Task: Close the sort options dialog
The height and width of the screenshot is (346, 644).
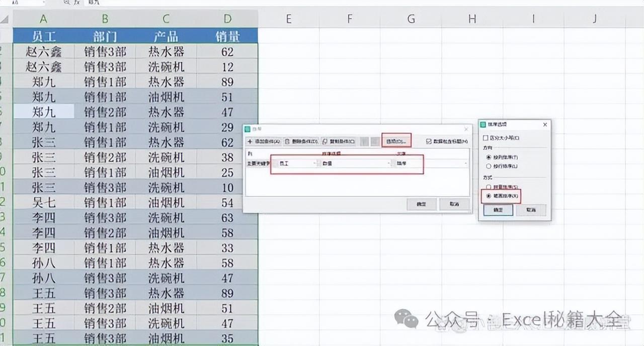Action: (545, 124)
